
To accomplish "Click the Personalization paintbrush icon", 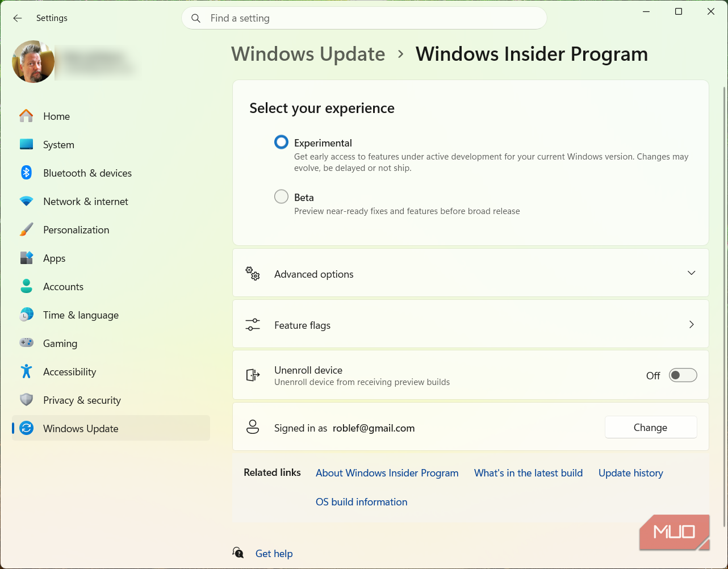I will pos(26,229).
